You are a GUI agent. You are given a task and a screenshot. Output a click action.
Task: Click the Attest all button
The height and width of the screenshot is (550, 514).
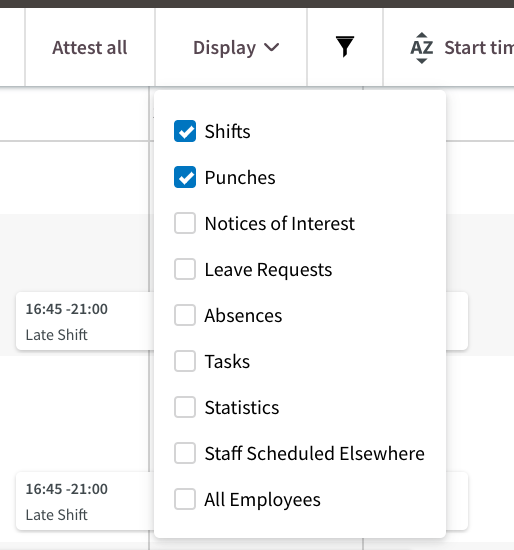pyautogui.click(x=90, y=48)
